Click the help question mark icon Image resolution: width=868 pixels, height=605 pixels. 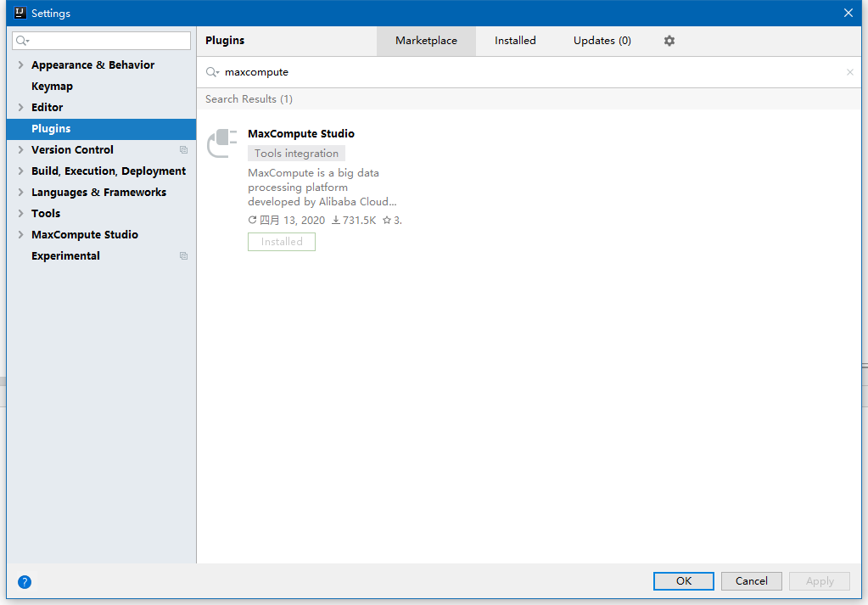24,582
